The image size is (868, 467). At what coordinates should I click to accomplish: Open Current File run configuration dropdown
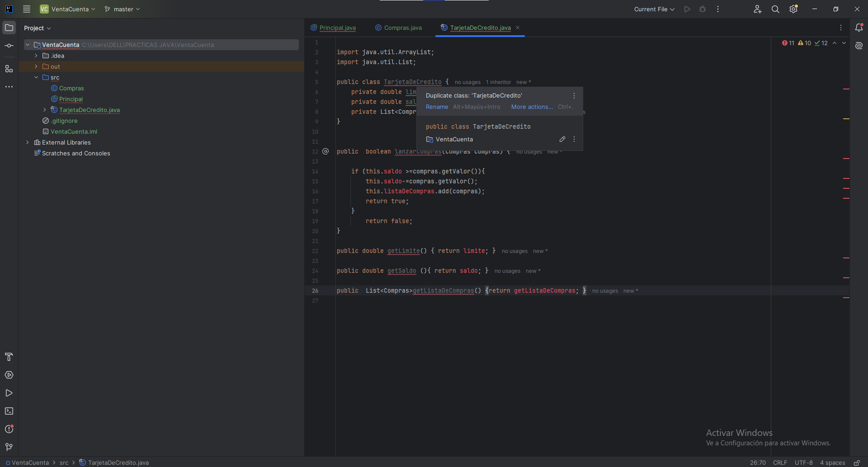click(654, 9)
